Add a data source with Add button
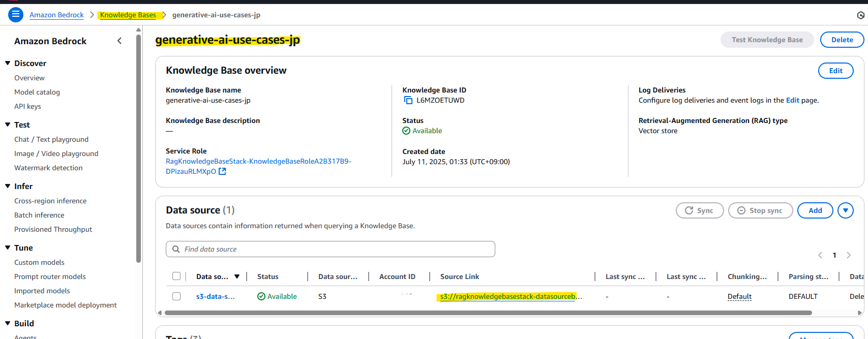This screenshot has width=868, height=339. (815, 210)
